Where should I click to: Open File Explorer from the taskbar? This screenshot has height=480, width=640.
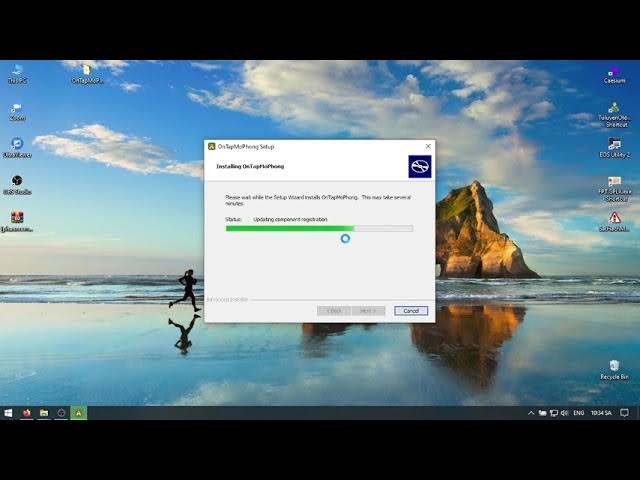point(44,412)
